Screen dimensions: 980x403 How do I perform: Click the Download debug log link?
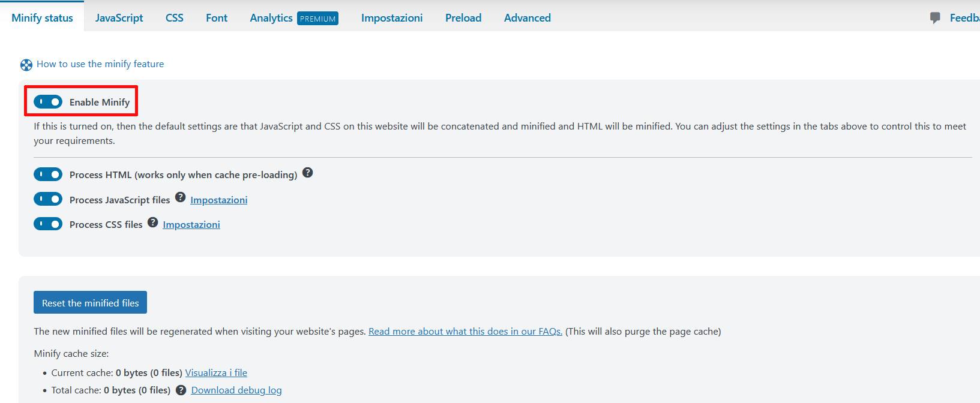coord(236,390)
